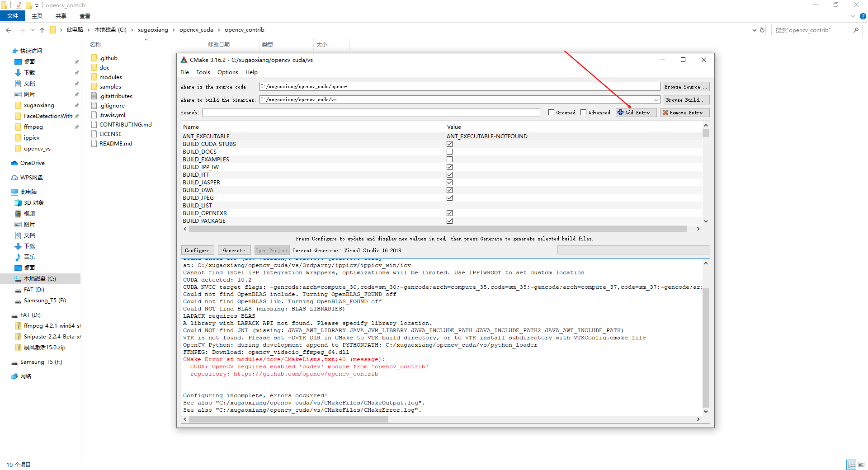Open recent locations dropdown arrow
Screen dimensions: 868x470
point(33,30)
